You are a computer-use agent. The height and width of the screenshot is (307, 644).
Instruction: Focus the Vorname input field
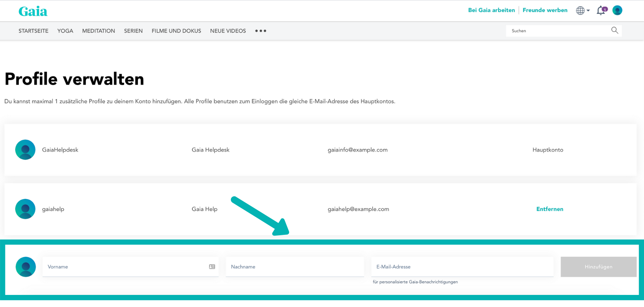pyautogui.click(x=130, y=267)
